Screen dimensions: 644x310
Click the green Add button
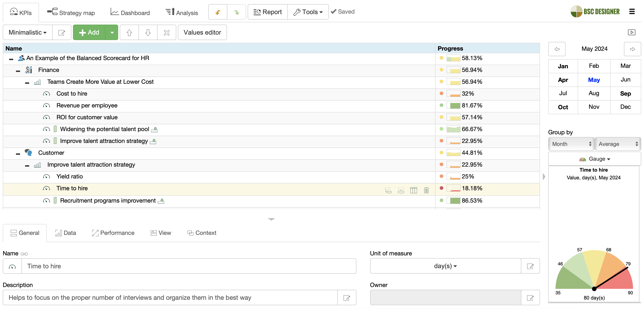pos(89,33)
